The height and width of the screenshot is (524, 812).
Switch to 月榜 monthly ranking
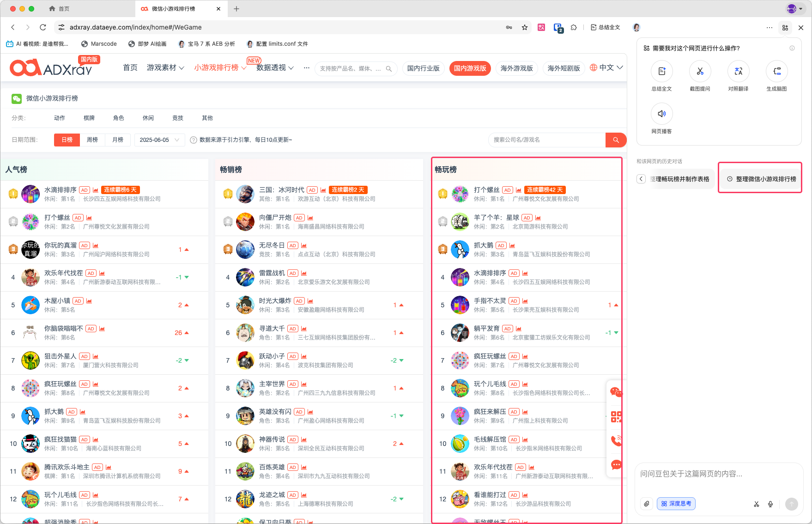click(118, 140)
